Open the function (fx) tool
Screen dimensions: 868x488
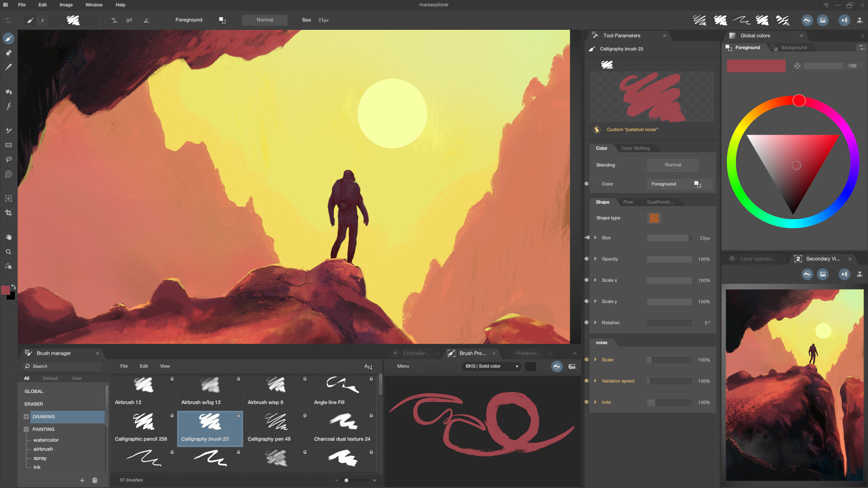pos(8,106)
